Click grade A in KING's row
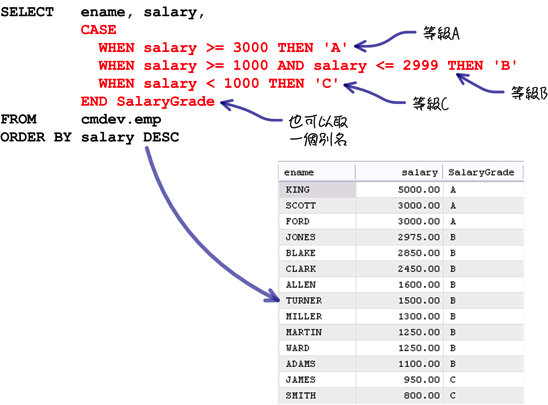This screenshot has height=405, width=548. coord(453,190)
